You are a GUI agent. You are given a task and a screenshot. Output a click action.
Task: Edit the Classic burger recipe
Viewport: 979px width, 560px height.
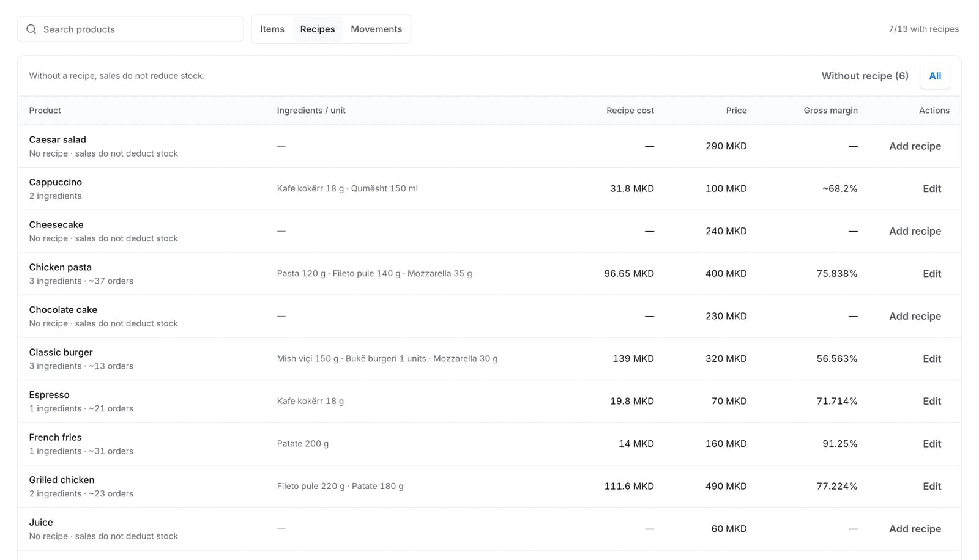coord(932,359)
